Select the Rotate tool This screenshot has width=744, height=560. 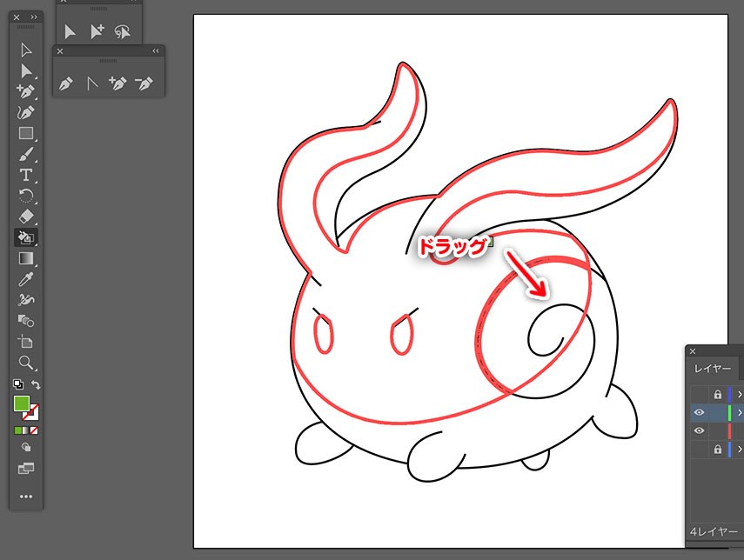point(26,196)
